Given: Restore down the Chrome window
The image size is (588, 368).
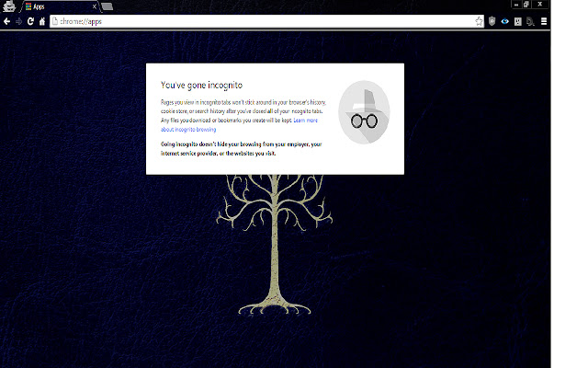Looking at the screenshot, I should coord(526,5).
